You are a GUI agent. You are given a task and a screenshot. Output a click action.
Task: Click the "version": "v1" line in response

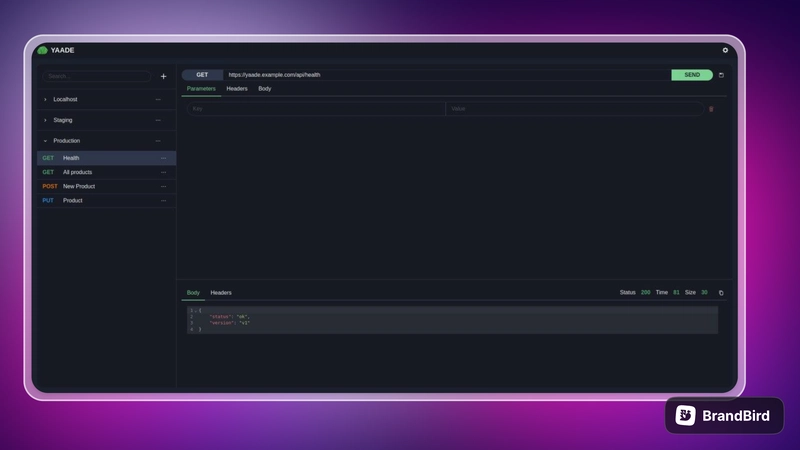(x=230, y=323)
